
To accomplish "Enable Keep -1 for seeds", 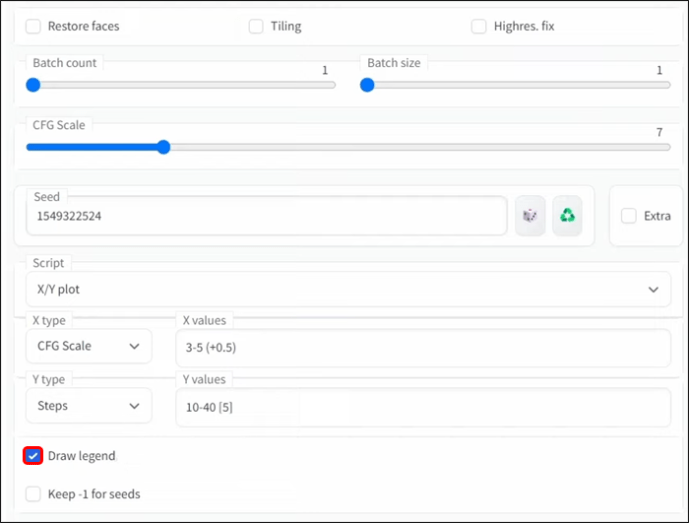I will click(x=34, y=494).
